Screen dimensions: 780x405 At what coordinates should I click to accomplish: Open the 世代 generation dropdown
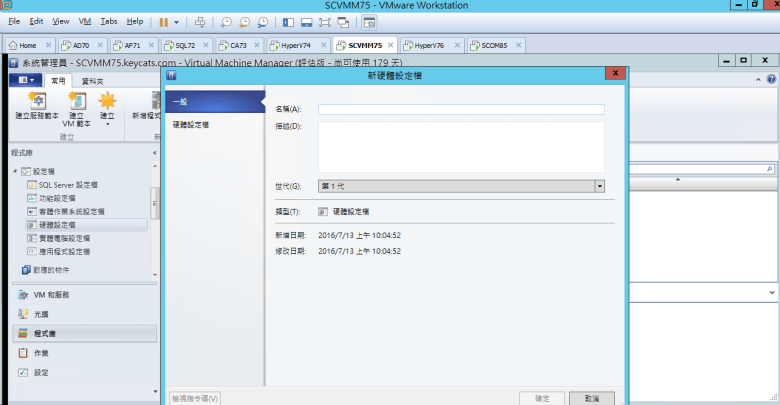click(x=599, y=185)
